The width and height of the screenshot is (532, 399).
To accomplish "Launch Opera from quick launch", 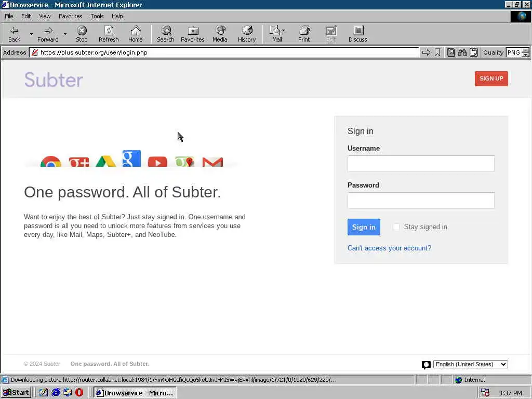I will tap(79, 393).
